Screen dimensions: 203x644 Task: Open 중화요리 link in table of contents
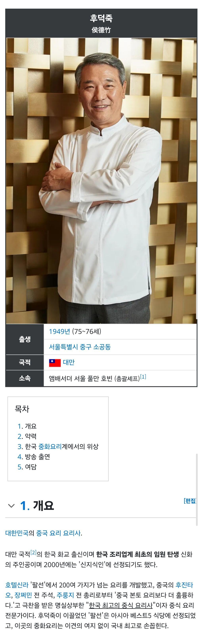click(x=50, y=446)
